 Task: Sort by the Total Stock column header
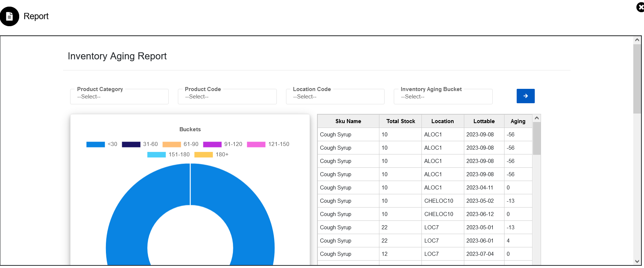pyautogui.click(x=400, y=121)
